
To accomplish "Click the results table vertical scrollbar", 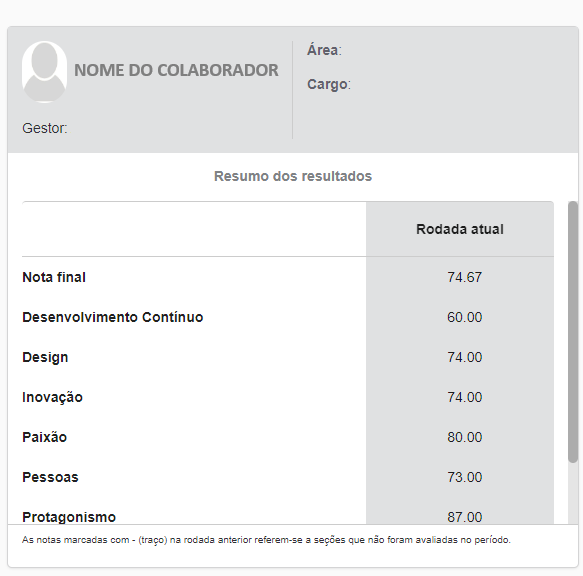I will pyautogui.click(x=573, y=332).
